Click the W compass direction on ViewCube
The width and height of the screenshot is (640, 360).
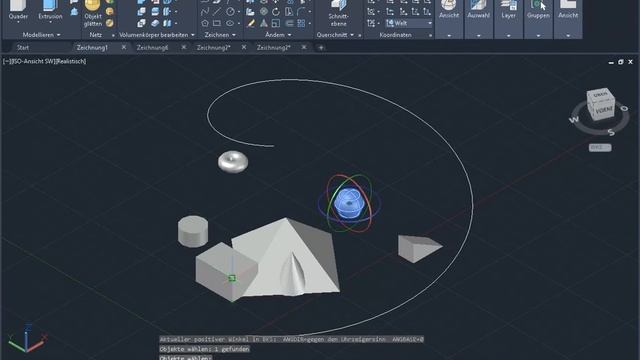pos(574,119)
